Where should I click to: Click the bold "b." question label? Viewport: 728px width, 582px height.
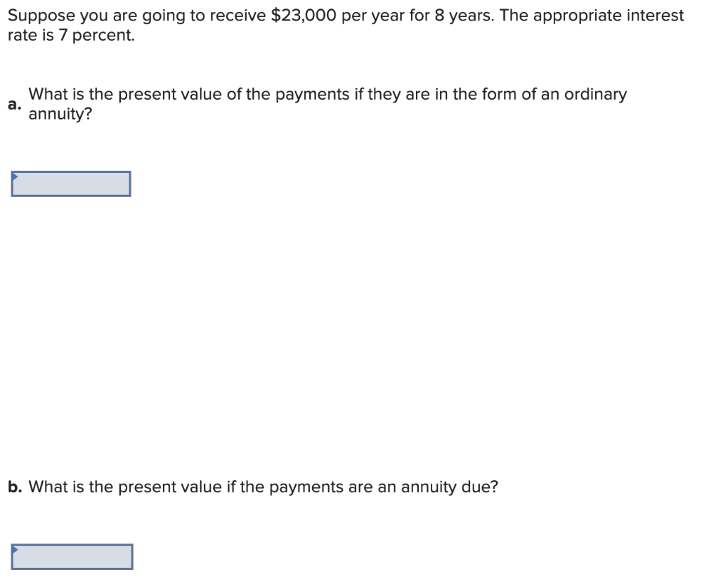pyautogui.click(x=15, y=487)
